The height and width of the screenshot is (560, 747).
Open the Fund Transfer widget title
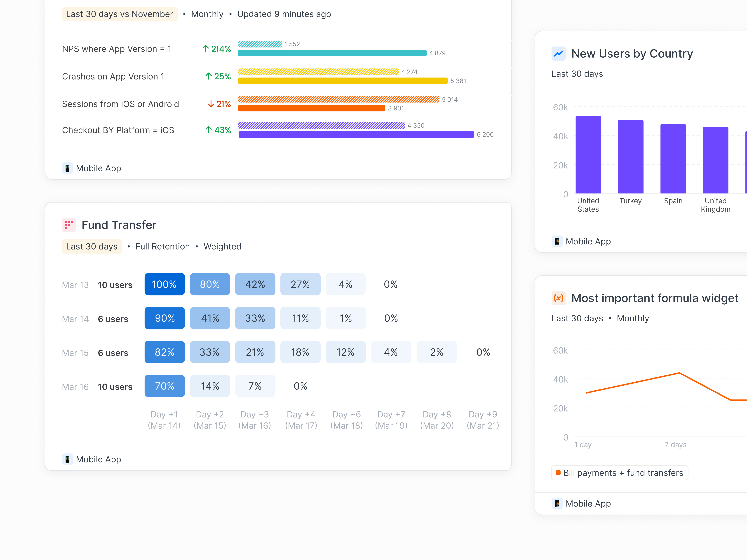119,225
